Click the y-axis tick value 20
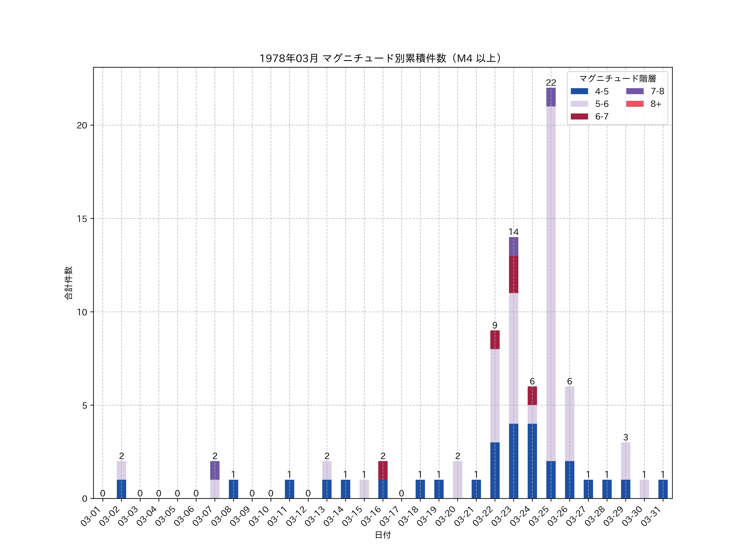The image size is (747, 560). [82, 125]
